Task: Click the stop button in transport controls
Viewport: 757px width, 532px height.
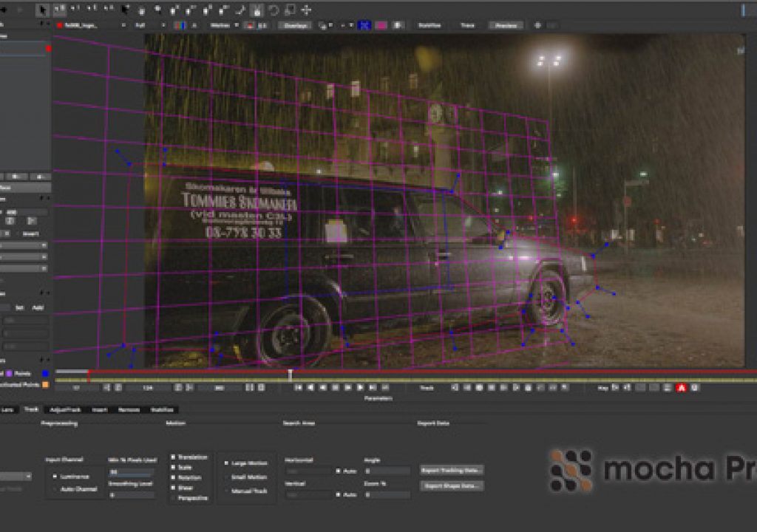Action: 336,388
